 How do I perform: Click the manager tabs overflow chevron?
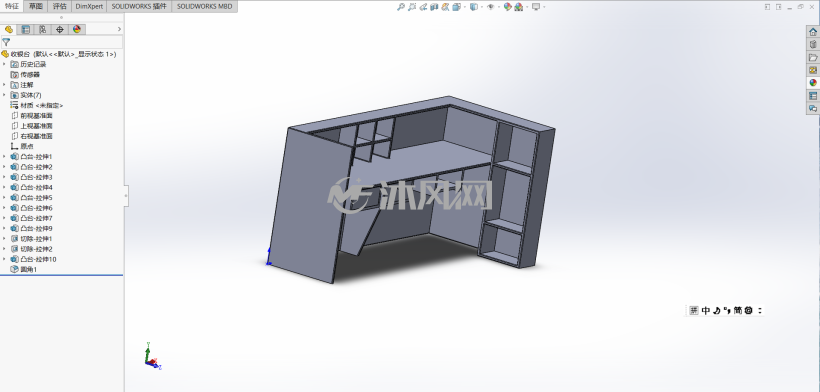119,29
